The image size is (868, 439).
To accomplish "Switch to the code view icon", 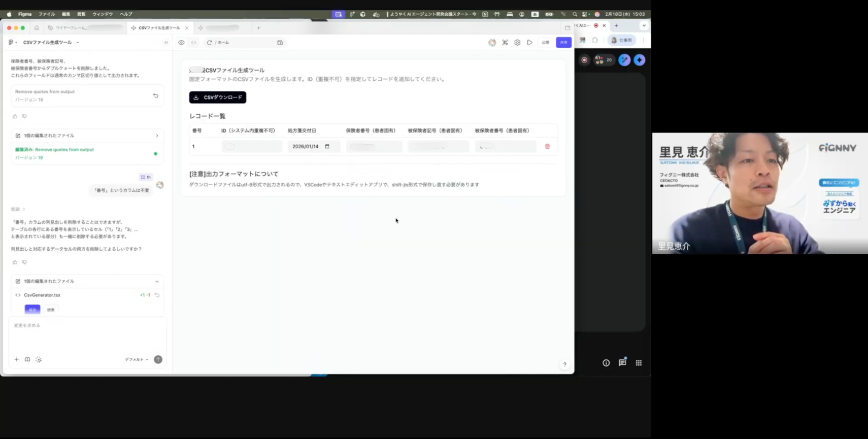I will coord(193,43).
